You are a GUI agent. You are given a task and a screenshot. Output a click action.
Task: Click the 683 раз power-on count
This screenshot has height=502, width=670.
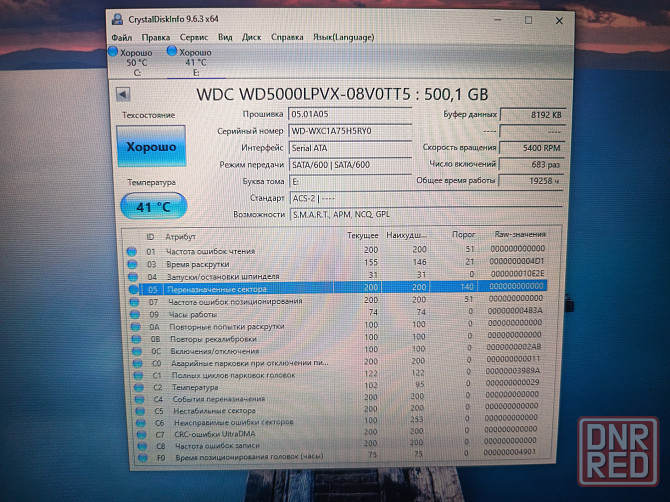pyautogui.click(x=531, y=164)
